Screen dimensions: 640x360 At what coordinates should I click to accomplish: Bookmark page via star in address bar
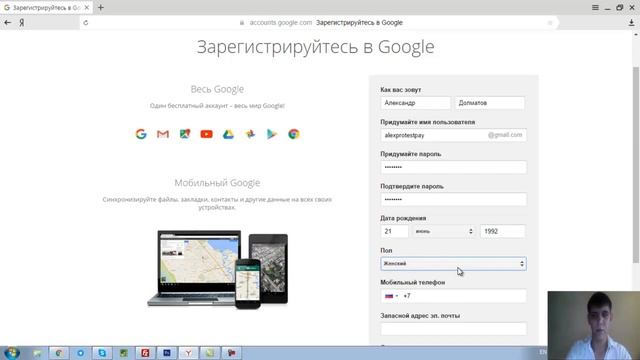tap(550, 23)
